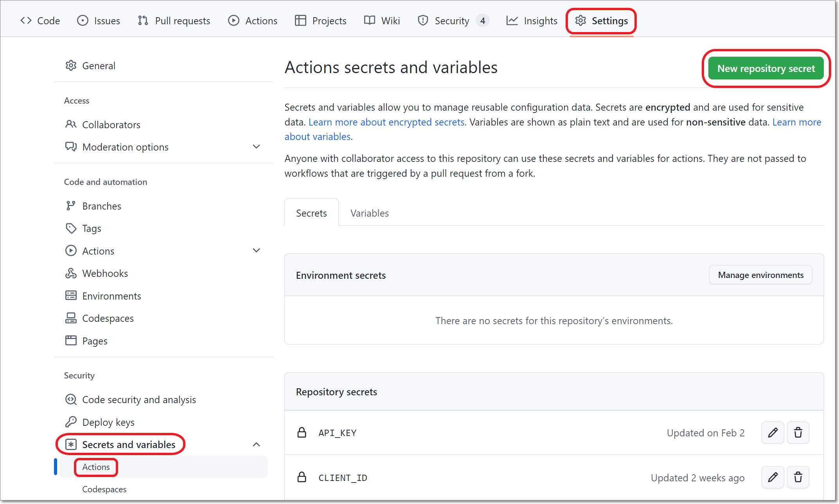Image resolution: width=839 pixels, height=504 pixels.
Task: Click the Repository secrets heading
Action: [336, 392]
